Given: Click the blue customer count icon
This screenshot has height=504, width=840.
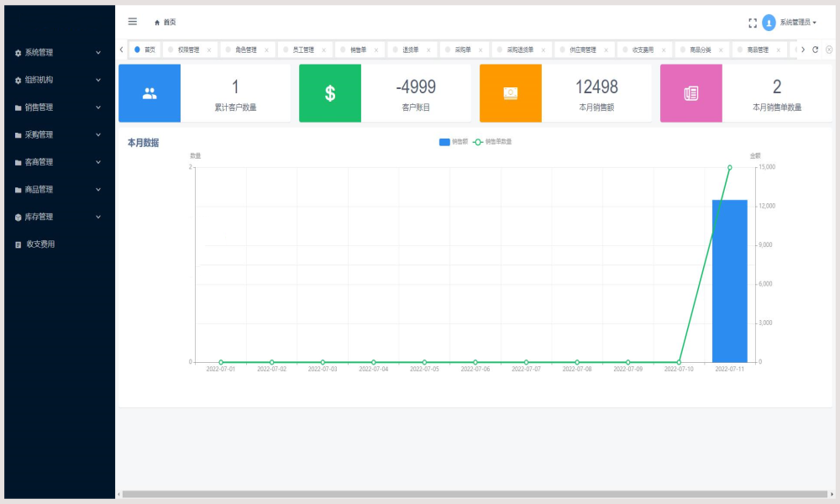Looking at the screenshot, I should click(150, 93).
